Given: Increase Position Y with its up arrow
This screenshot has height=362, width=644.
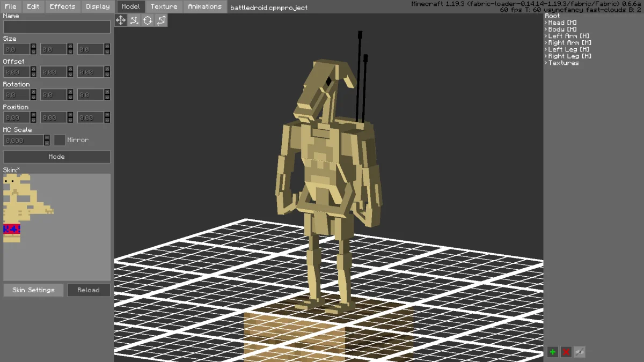Looking at the screenshot, I should (70, 114).
